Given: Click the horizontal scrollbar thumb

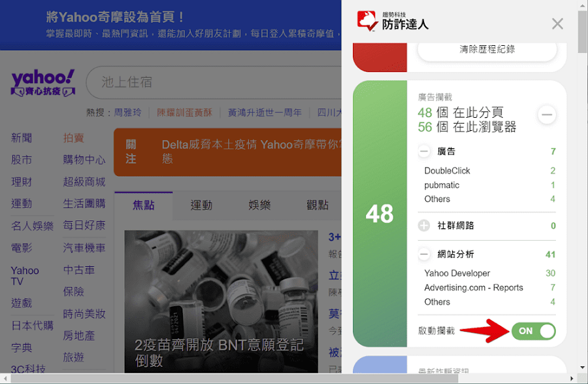Looking at the screenshot, I should 235,378.
